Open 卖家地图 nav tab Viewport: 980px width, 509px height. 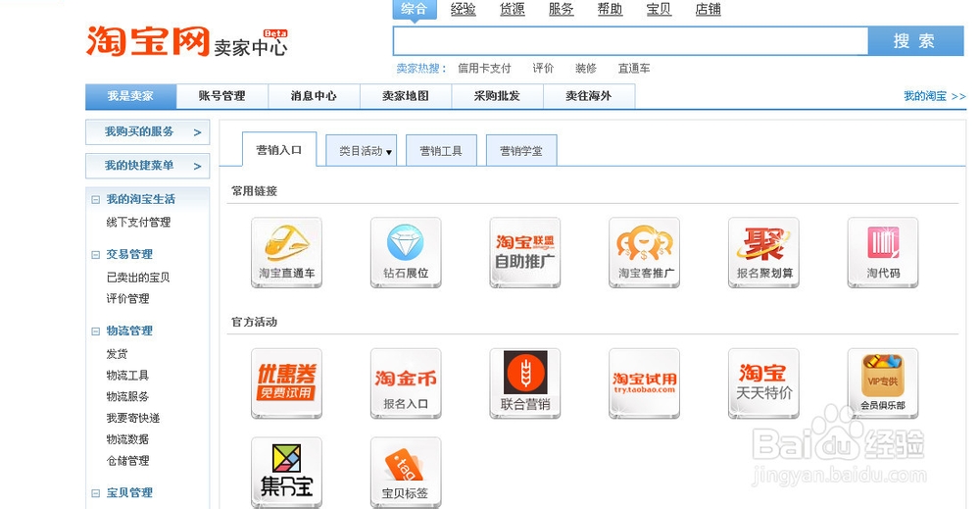(406, 96)
